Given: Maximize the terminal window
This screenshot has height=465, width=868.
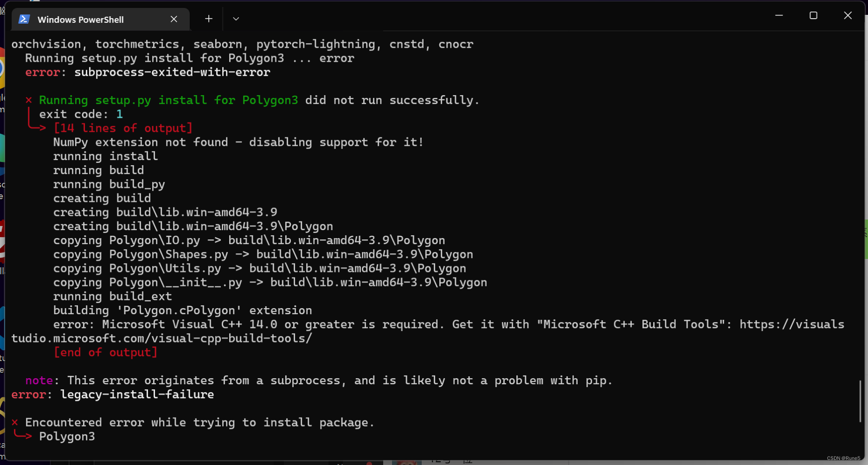Looking at the screenshot, I should click(813, 15).
